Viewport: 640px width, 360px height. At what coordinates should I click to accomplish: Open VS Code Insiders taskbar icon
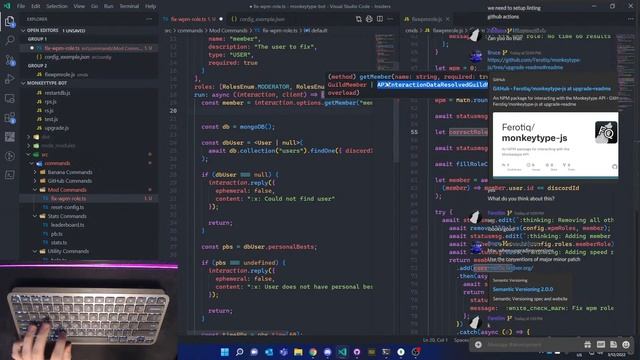(342, 352)
